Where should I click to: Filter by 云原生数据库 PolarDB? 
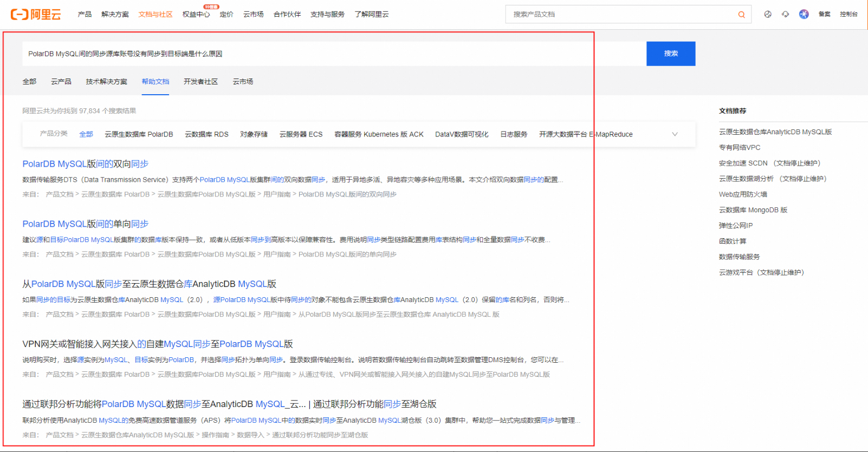point(139,134)
